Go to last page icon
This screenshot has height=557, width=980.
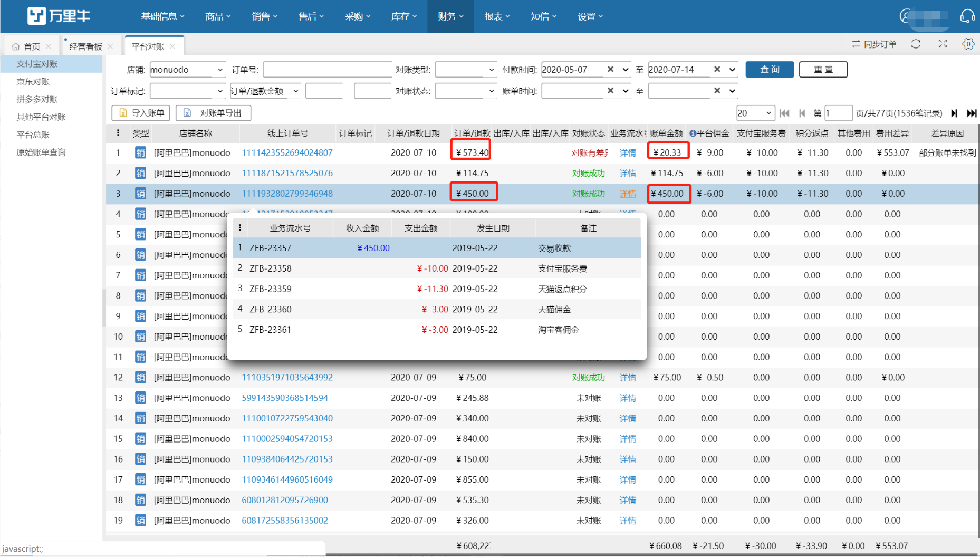click(972, 113)
